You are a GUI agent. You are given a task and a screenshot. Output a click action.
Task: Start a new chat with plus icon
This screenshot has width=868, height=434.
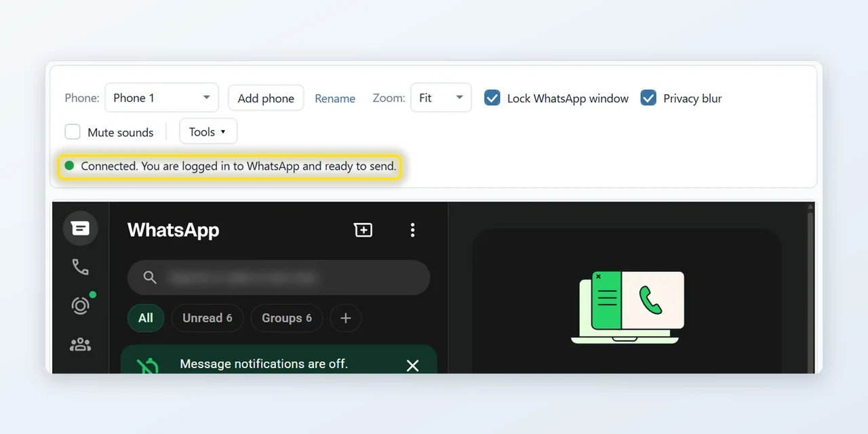click(363, 230)
